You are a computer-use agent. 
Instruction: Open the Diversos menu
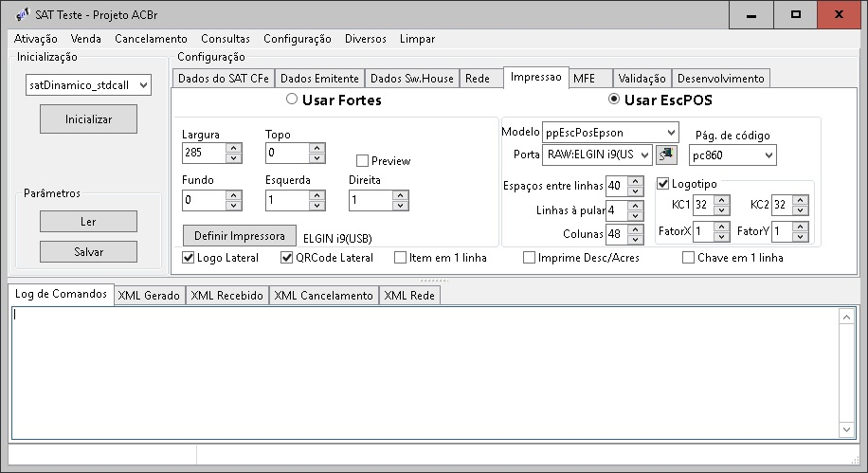point(366,39)
